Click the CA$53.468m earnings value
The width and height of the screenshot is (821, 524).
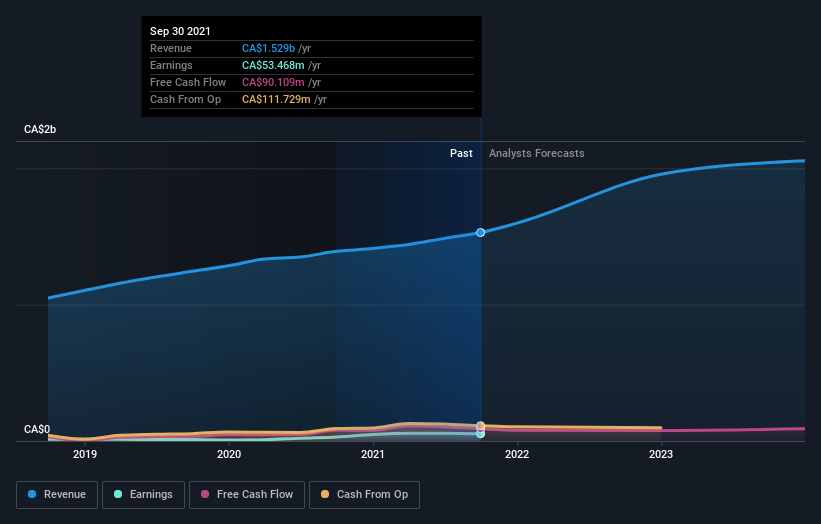(273, 65)
